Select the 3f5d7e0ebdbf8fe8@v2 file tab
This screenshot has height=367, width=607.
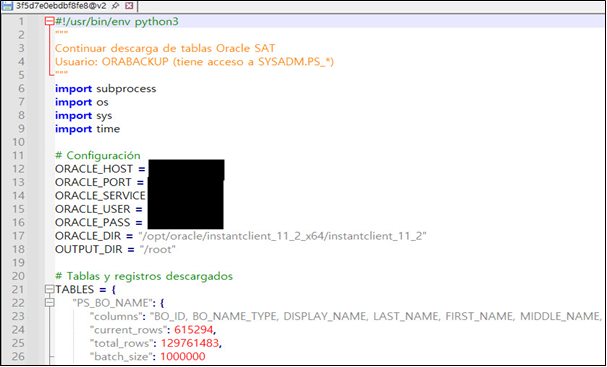[x=62, y=5]
